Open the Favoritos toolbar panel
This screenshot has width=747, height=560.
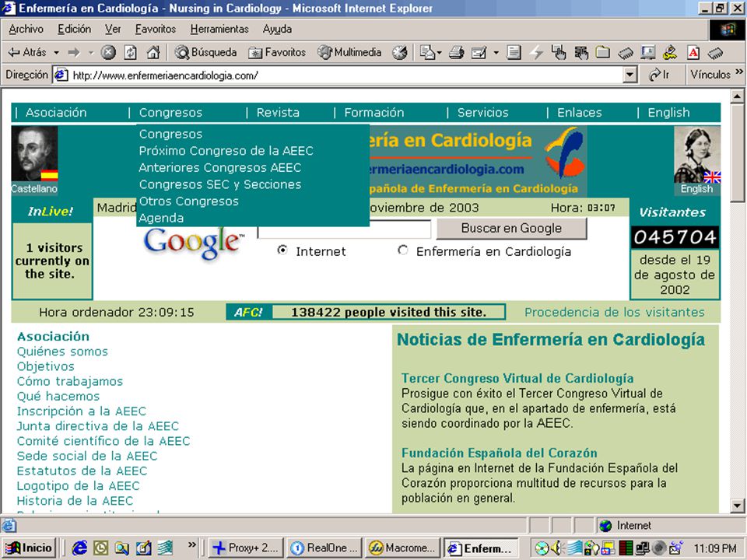click(x=277, y=52)
